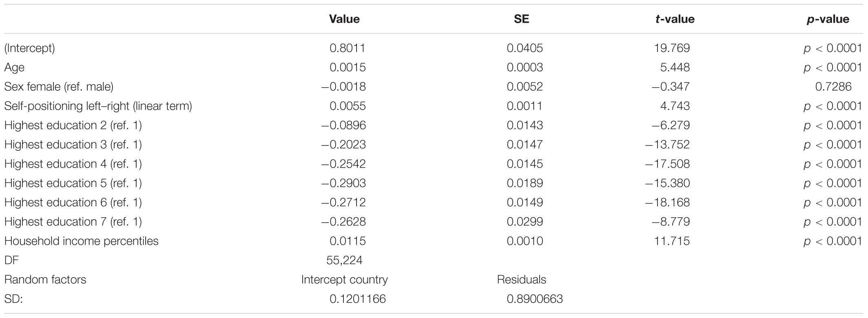Select Highest education 7 row label
The width and height of the screenshot is (868, 318).
click(73, 222)
